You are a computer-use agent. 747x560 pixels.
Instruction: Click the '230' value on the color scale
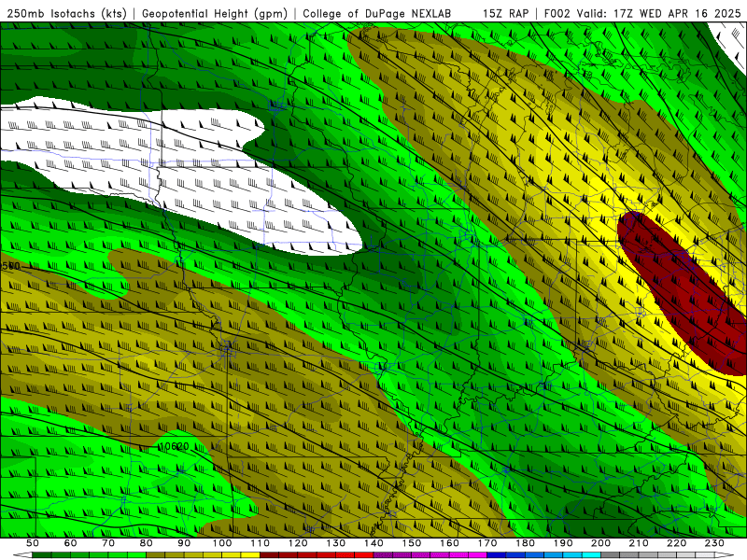tap(715, 543)
